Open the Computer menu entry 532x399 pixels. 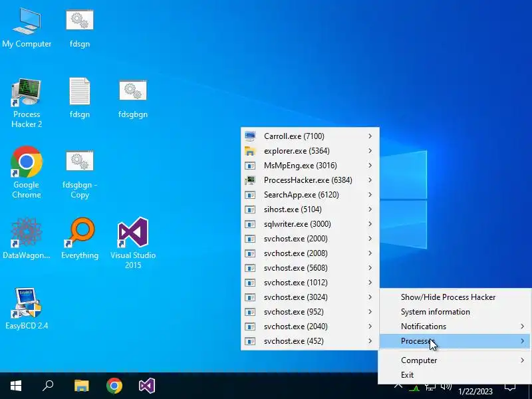pyautogui.click(x=455, y=360)
